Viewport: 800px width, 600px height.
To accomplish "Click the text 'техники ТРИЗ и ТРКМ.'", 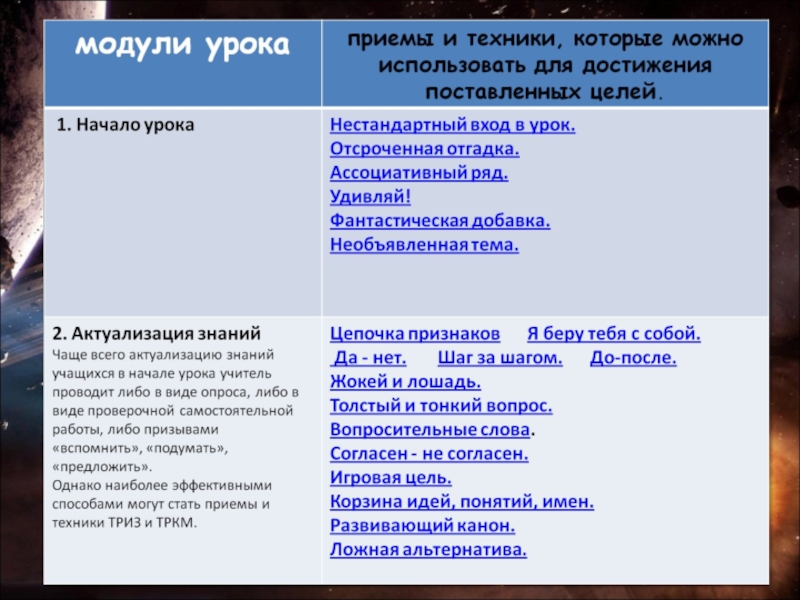I will click(124, 523).
